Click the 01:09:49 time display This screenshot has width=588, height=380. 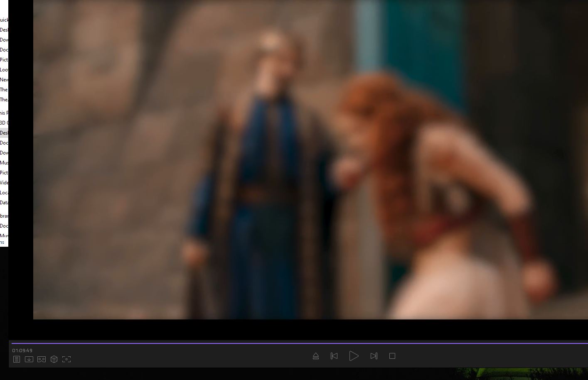(x=22, y=351)
